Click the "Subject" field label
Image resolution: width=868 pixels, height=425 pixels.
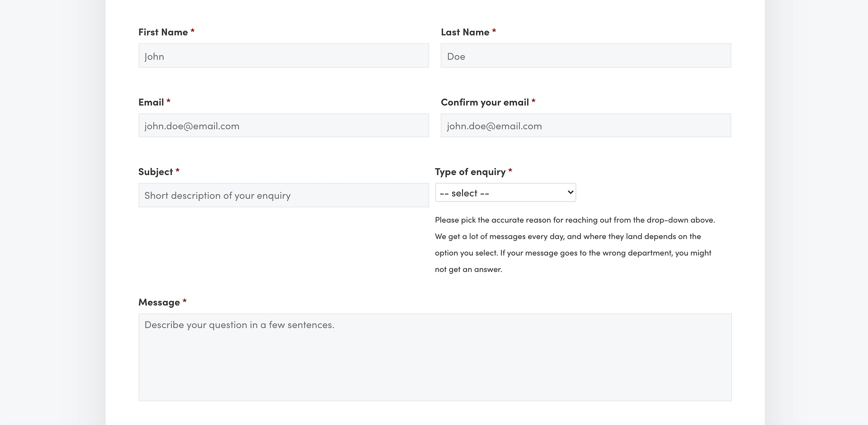click(156, 172)
